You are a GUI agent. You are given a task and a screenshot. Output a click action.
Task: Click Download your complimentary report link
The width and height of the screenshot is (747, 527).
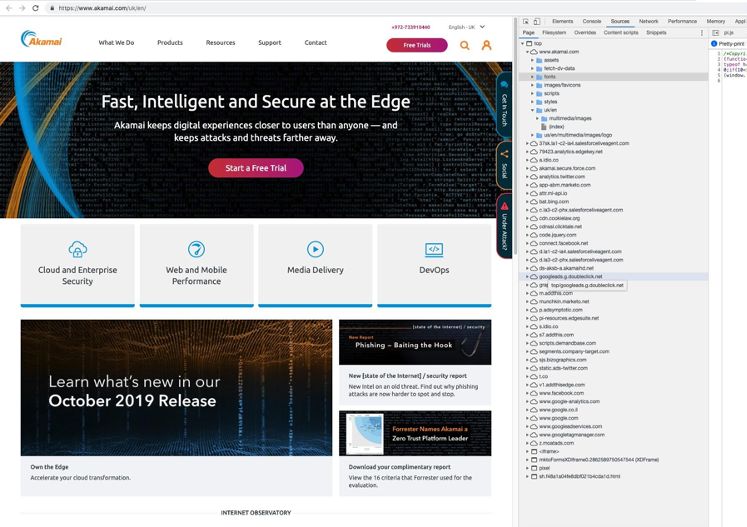[x=399, y=467]
